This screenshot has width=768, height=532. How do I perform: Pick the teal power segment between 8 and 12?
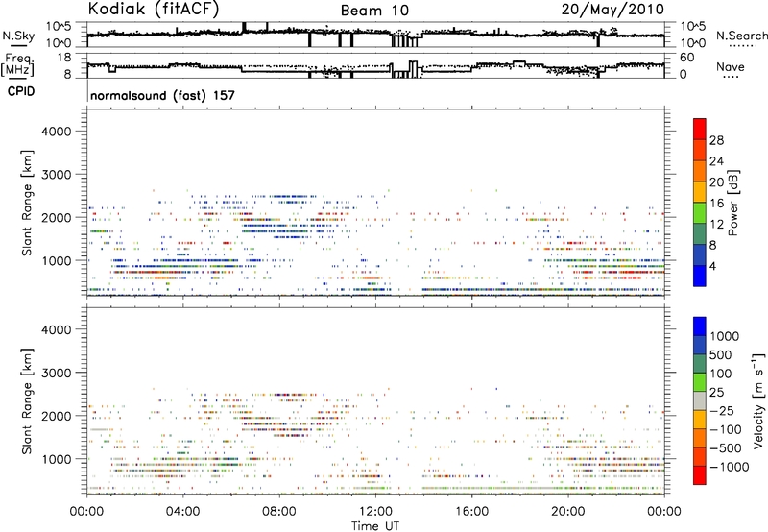click(x=700, y=234)
